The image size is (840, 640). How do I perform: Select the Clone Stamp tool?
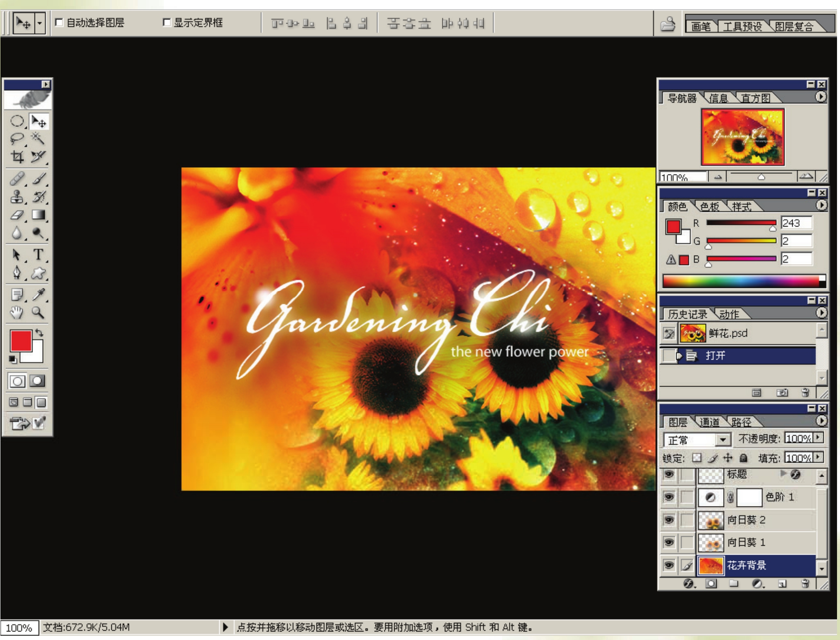pos(17,197)
